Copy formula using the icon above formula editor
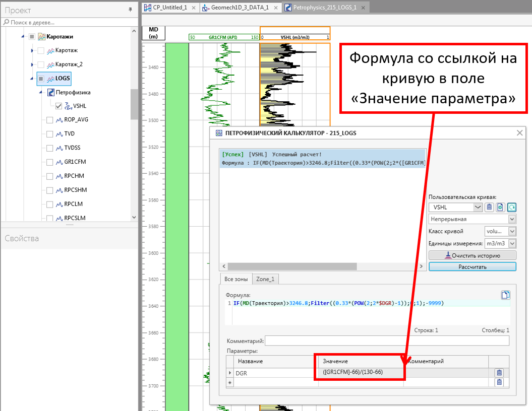532x411 pixels. [505, 295]
